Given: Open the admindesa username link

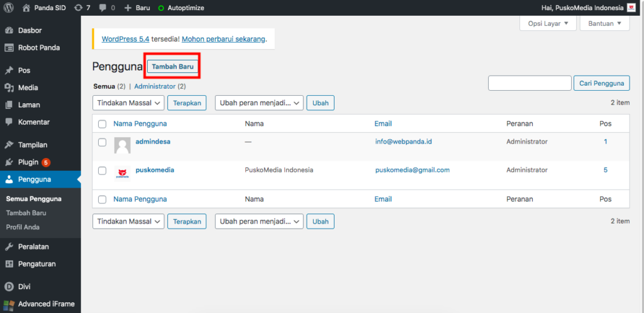Looking at the screenshot, I should [x=153, y=142].
